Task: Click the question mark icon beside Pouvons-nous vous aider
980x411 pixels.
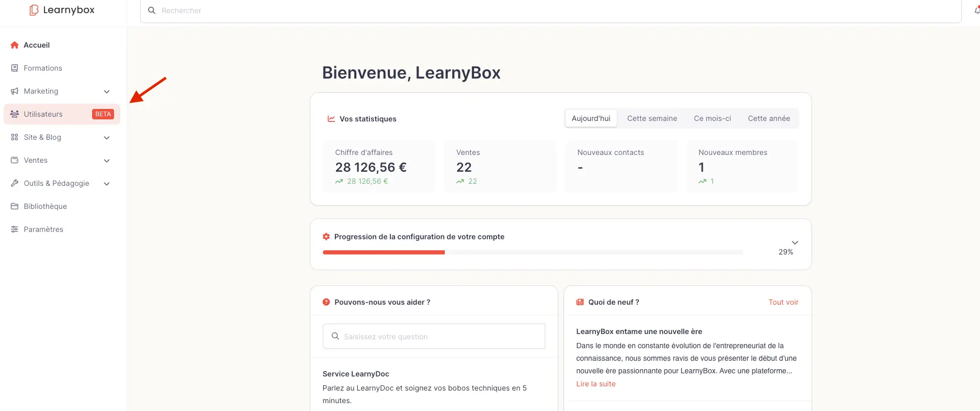Action: click(326, 302)
